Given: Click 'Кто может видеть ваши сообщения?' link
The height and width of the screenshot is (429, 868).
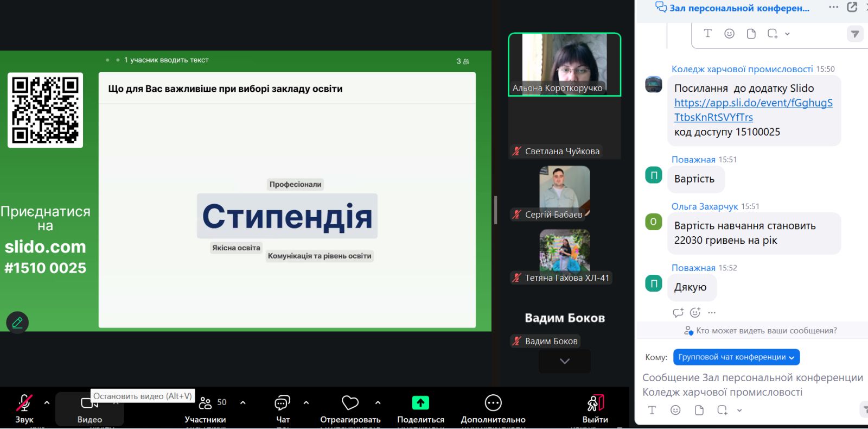Looking at the screenshot, I should 765,331.
